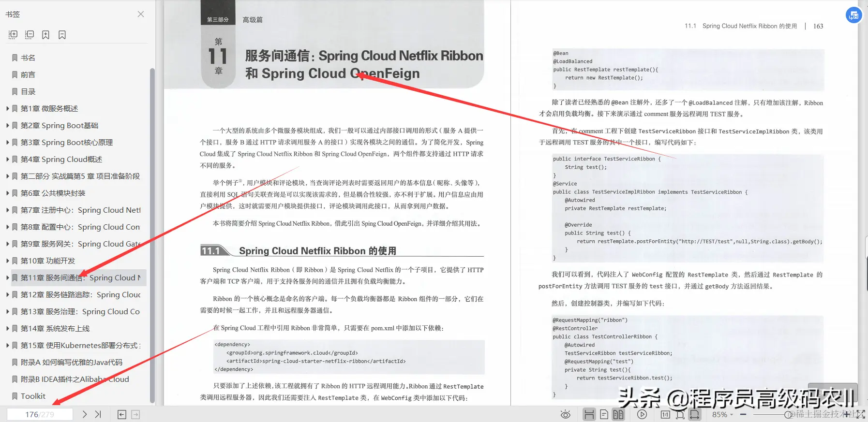Expand the 第9章 服务网关 bookmark
This screenshot has height=422, width=868.
pyautogui.click(x=8, y=244)
